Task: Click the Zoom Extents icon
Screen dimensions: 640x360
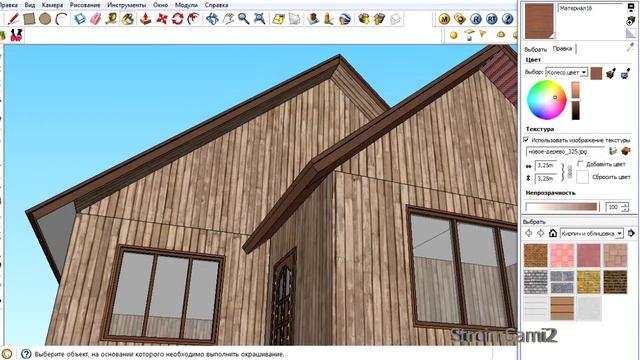Action: [x=260, y=19]
